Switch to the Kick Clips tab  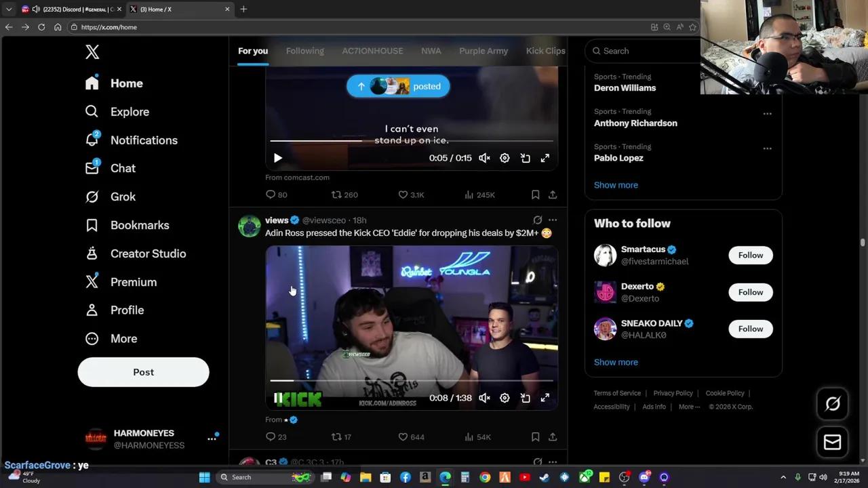pos(545,50)
